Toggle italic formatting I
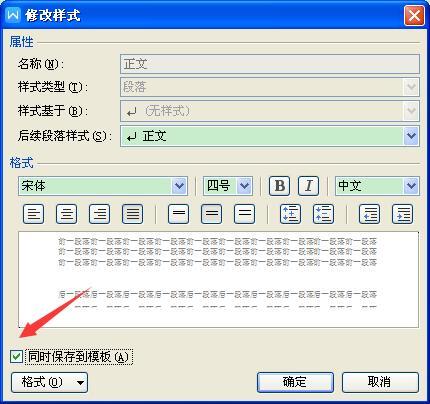This screenshot has width=430, height=404. (308, 186)
